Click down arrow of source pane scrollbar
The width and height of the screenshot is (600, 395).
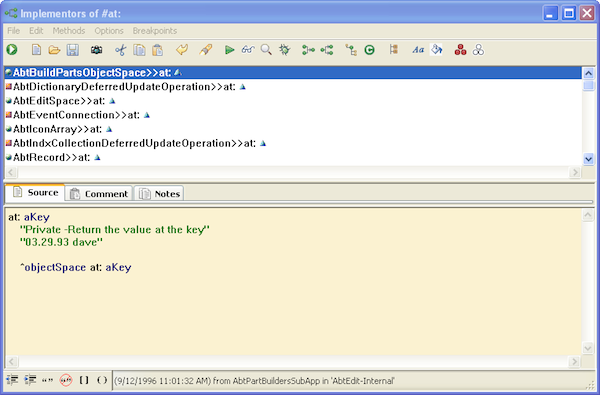(588, 348)
